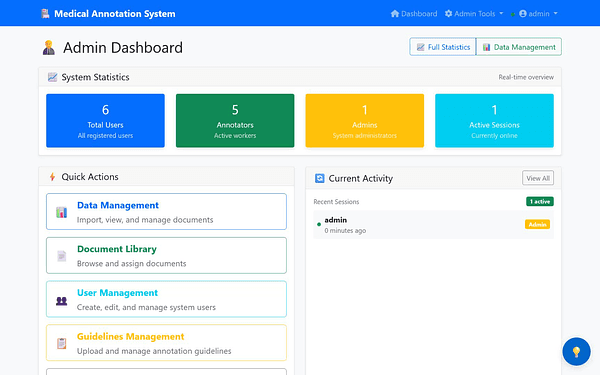Click the Admin Dashboard person icon
The width and height of the screenshot is (600, 375).
click(x=49, y=48)
